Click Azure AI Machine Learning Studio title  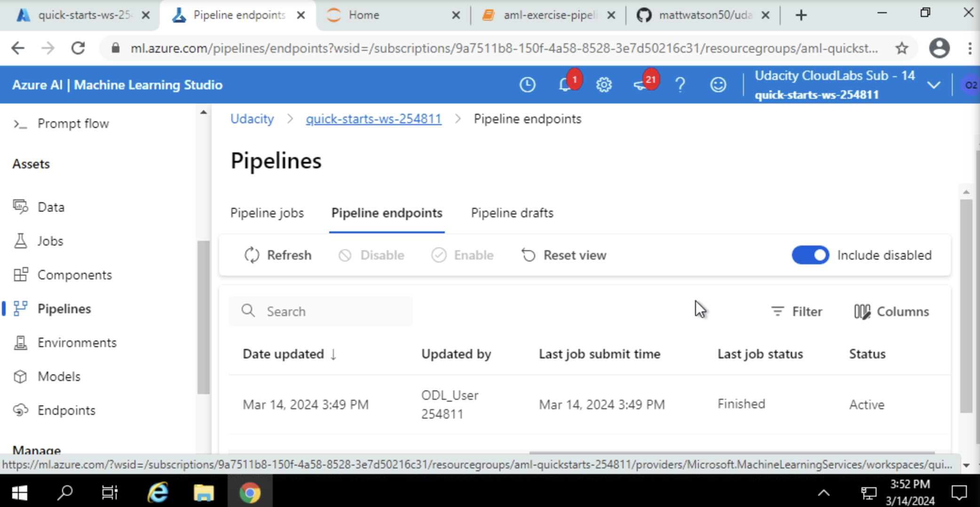[117, 85]
